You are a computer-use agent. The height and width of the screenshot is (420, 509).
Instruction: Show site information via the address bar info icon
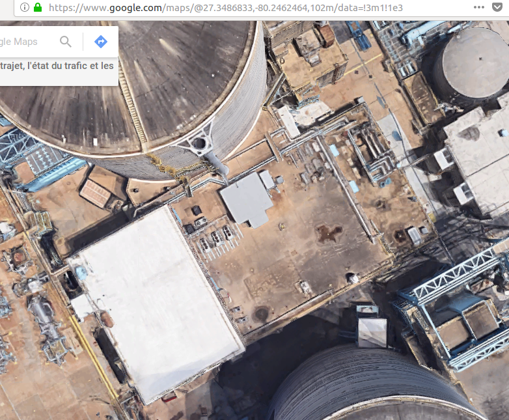pyautogui.click(x=24, y=8)
